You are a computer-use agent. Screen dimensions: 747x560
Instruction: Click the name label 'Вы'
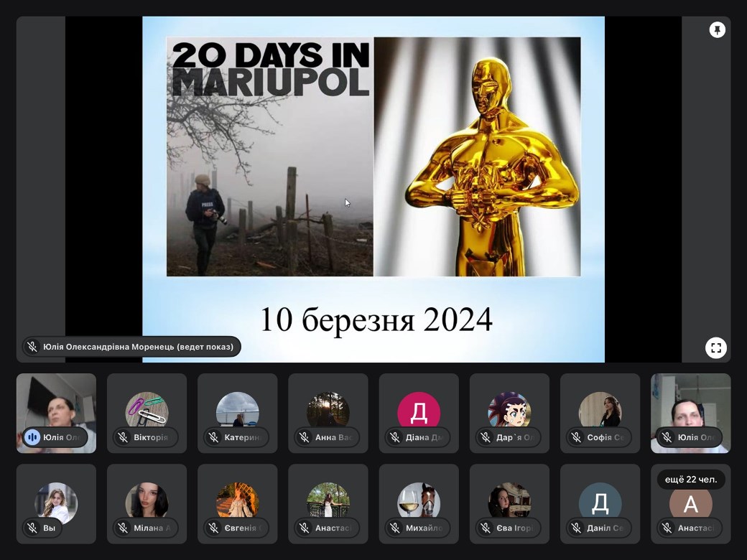point(49,528)
